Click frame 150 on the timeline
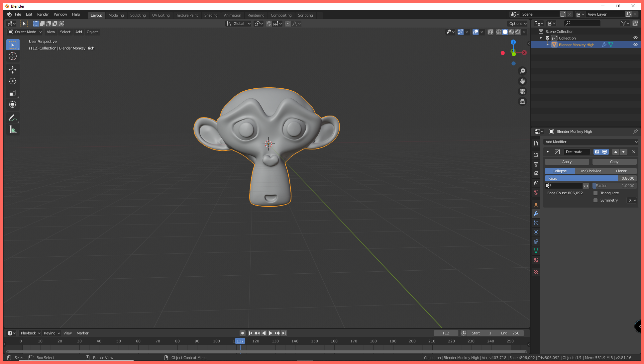The width and height of the screenshot is (644, 364). [314, 341]
